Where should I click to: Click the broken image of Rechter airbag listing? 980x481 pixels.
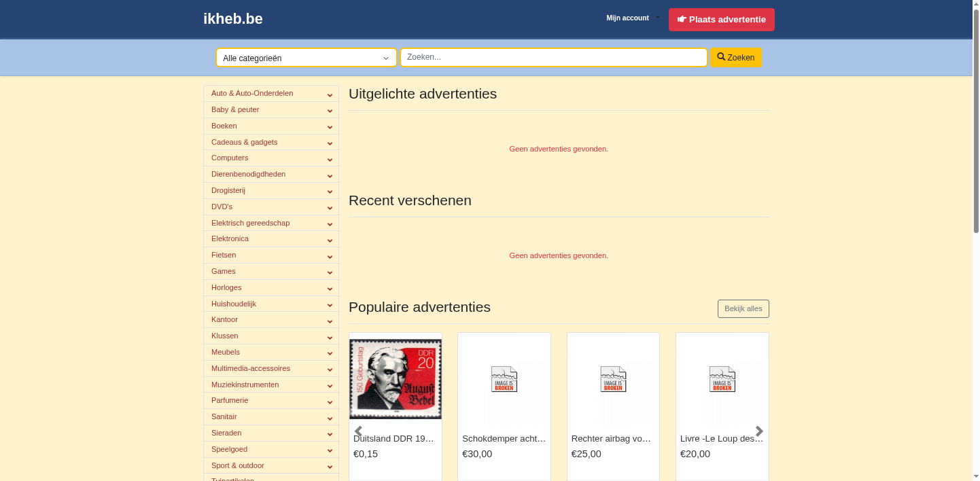click(613, 379)
